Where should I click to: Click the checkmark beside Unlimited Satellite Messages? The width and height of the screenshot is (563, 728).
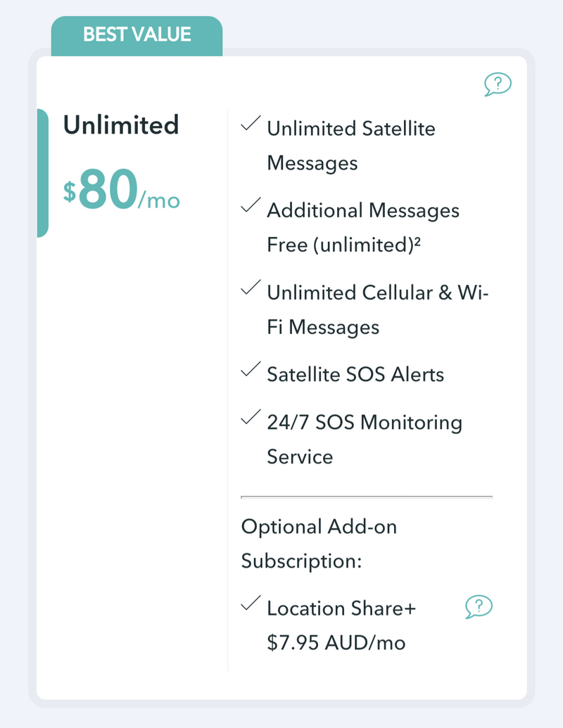[x=250, y=125]
